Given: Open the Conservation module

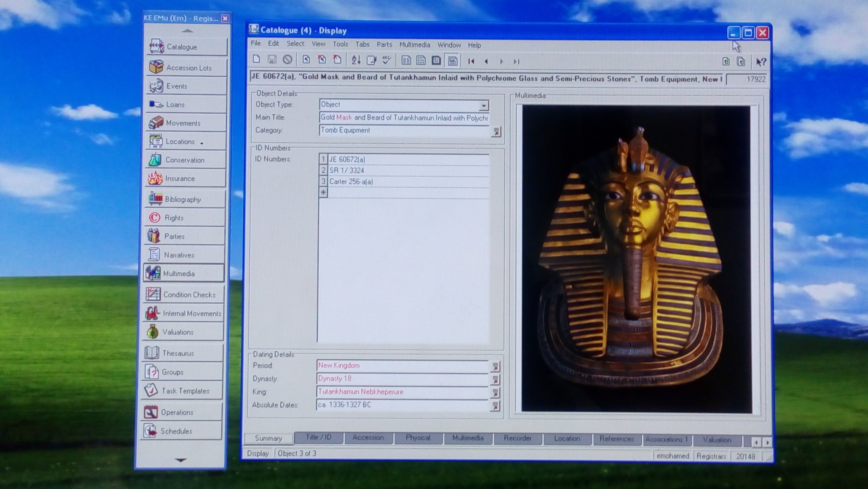Looking at the screenshot, I should (x=186, y=160).
